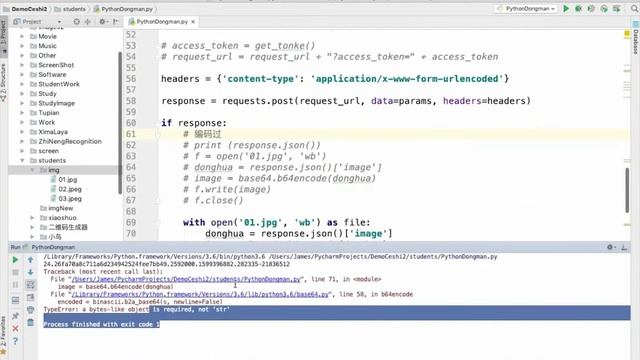Click hide Project panel icon
The height and width of the screenshot is (360, 640).
116,22
